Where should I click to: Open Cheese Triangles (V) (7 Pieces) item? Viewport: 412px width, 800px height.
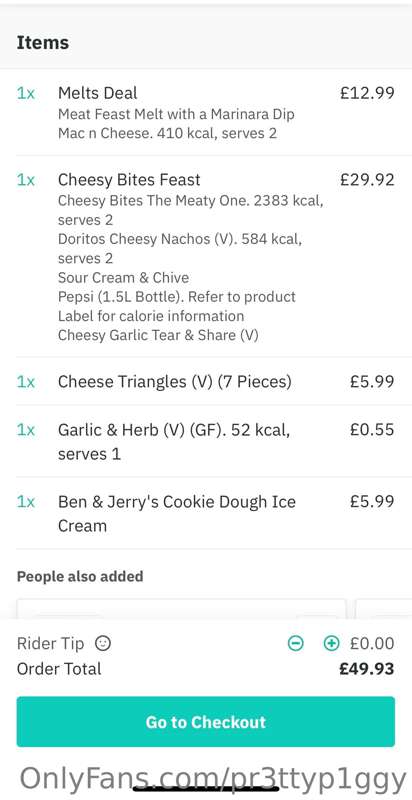tap(205, 381)
